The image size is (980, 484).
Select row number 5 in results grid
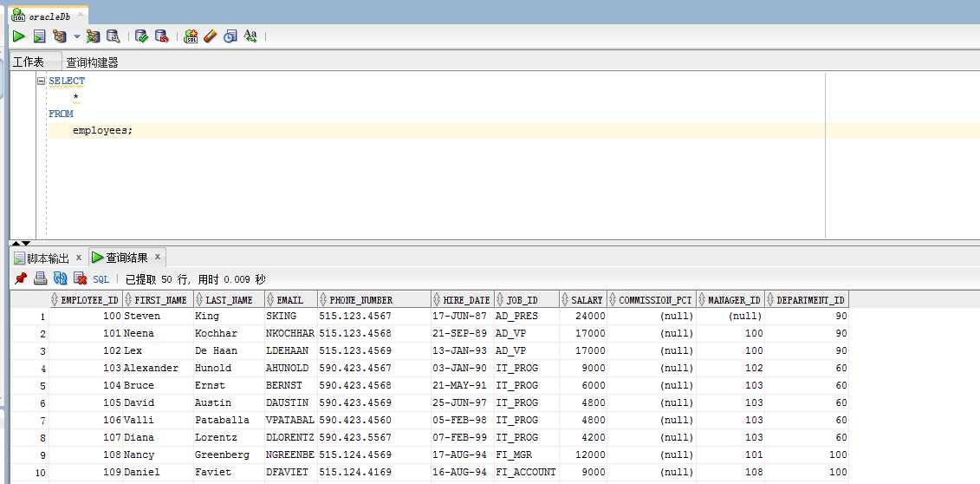pyautogui.click(x=29, y=386)
